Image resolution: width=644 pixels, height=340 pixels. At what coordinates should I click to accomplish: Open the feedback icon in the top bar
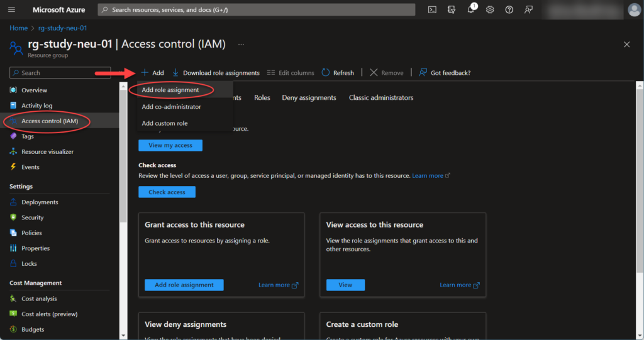coord(528,9)
